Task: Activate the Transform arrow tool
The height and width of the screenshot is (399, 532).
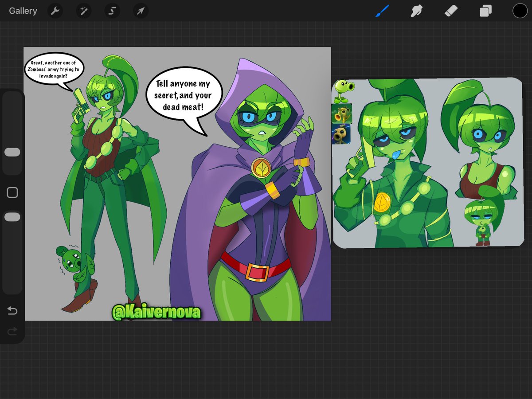Action: click(x=140, y=11)
